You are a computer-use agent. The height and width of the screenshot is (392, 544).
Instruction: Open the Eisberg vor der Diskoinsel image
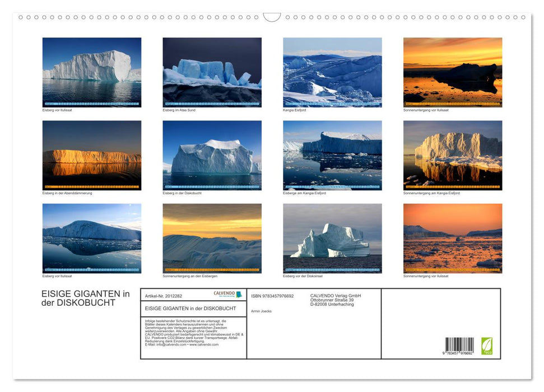point(332,238)
